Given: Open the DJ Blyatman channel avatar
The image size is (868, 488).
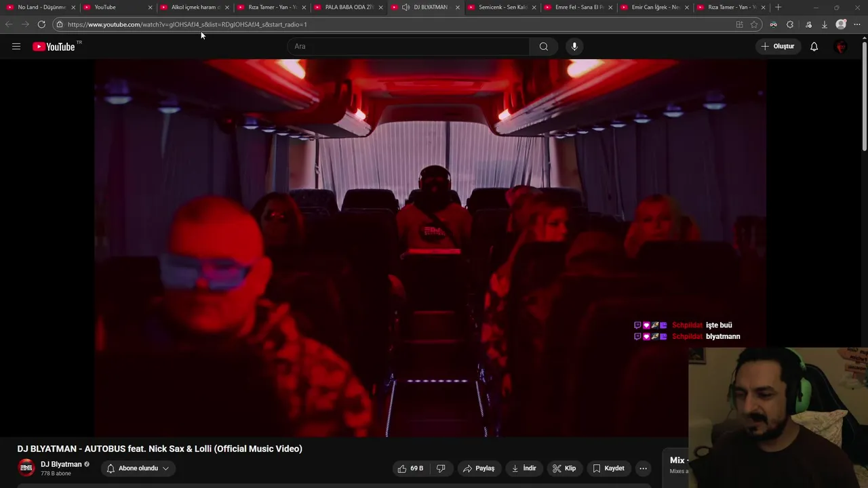Looking at the screenshot, I should tap(26, 468).
